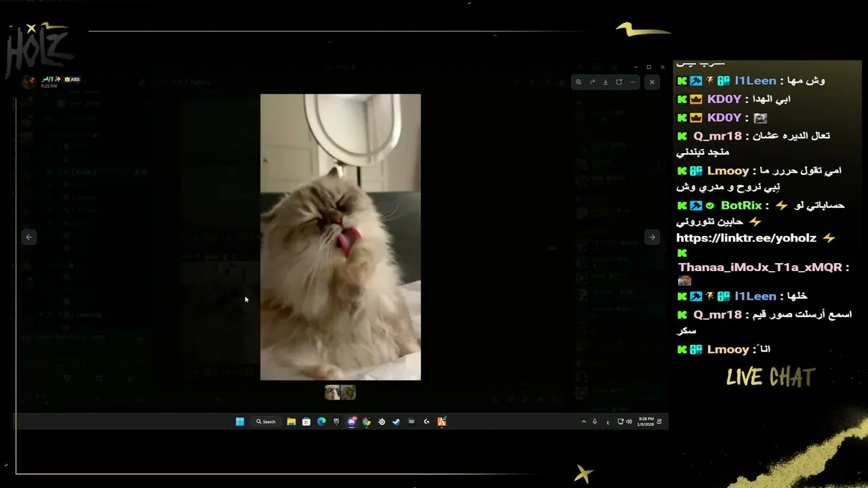The image size is (868, 488).
Task: Open the linktr.ee/yoholz link in chat
Action: point(747,238)
